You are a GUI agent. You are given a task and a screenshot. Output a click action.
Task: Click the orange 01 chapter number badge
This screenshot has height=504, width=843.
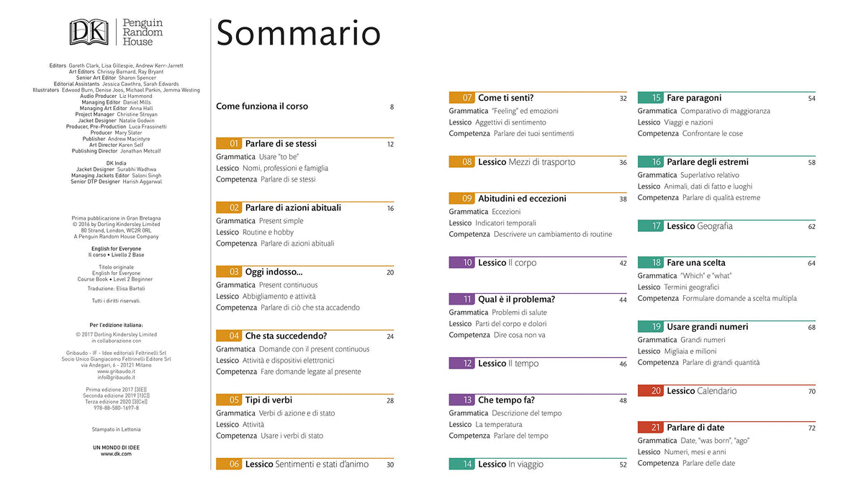click(229, 143)
